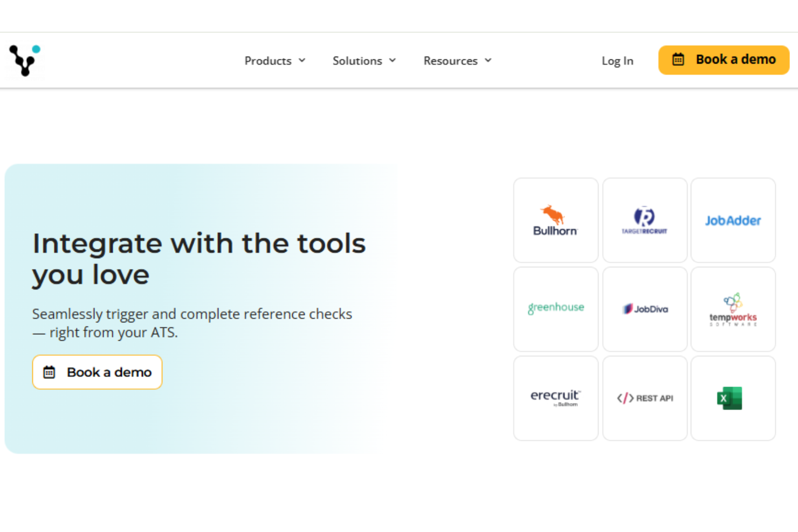798x532 pixels.
Task: Select Solutions from the top navigation
Action: point(357,60)
